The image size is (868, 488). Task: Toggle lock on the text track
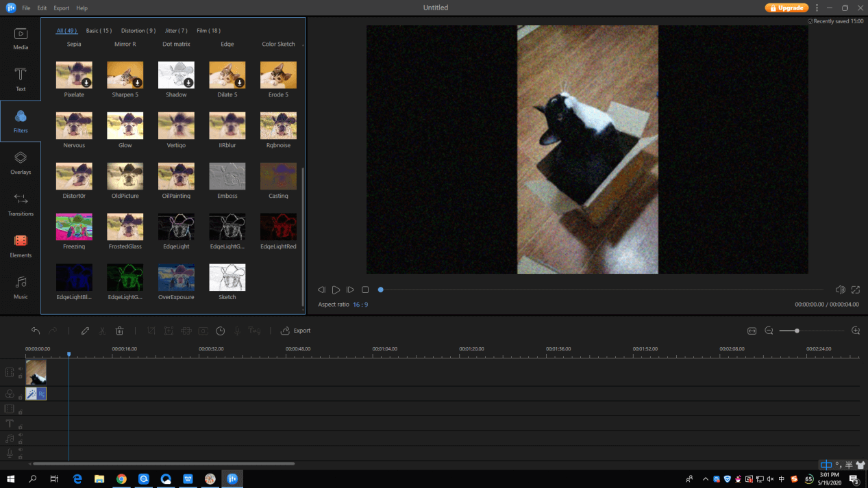[x=21, y=427]
